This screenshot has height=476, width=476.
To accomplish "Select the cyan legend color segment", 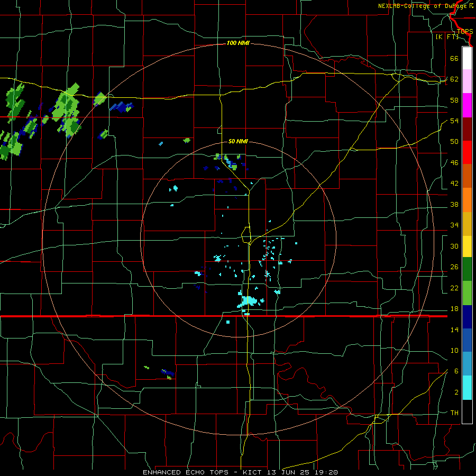I will coord(467,388).
